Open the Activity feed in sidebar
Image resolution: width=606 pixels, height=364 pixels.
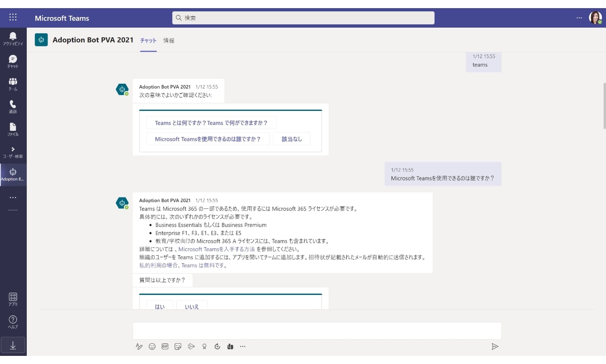click(x=13, y=39)
